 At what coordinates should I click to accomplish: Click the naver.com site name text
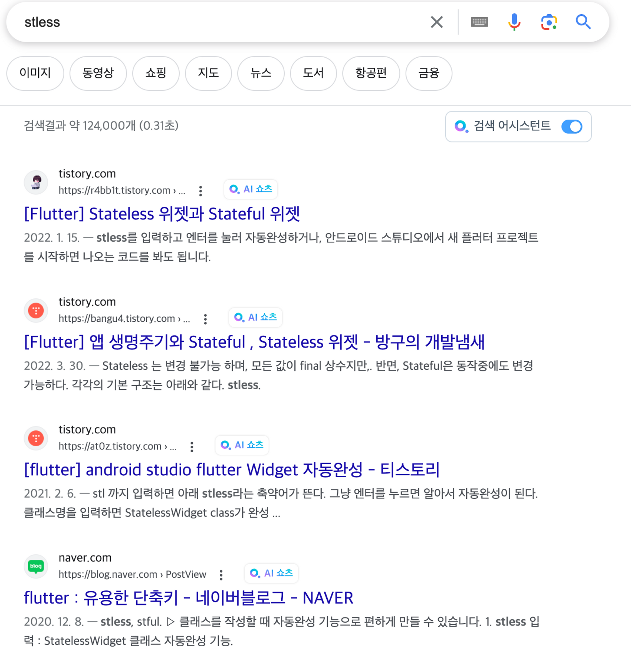click(x=85, y=558)
